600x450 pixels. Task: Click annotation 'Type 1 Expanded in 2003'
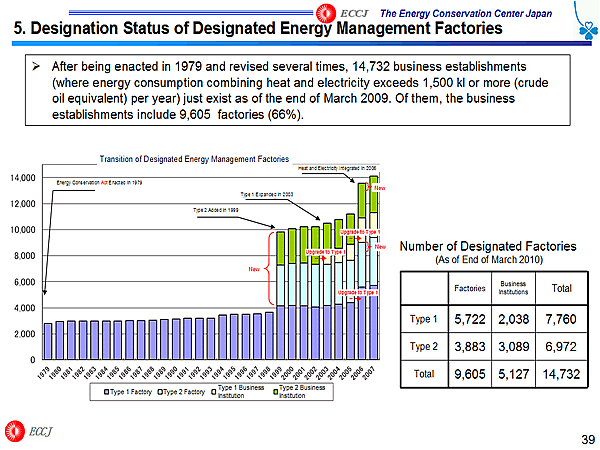[x=267, y=194]
